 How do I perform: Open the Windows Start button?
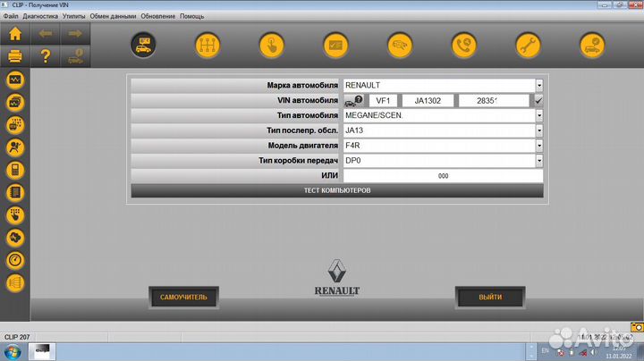click(13, 352)
